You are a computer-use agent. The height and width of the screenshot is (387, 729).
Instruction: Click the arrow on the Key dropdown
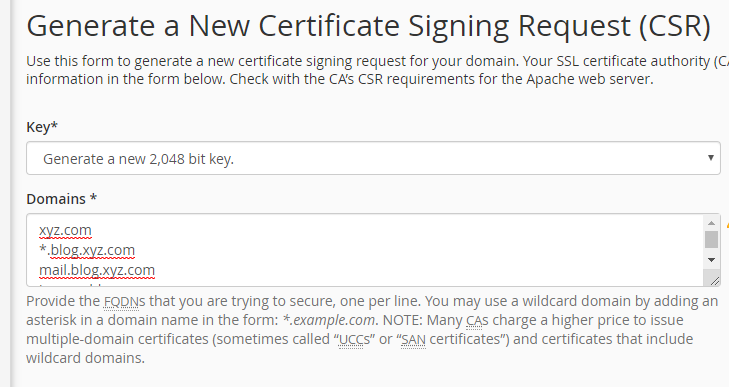(x=710, y=158)
